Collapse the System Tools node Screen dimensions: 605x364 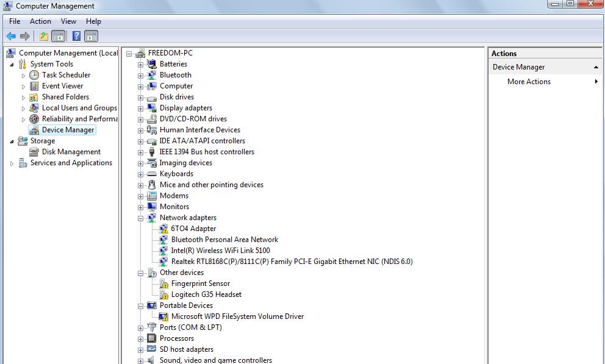pyautogui.click(x=12, y=65)
